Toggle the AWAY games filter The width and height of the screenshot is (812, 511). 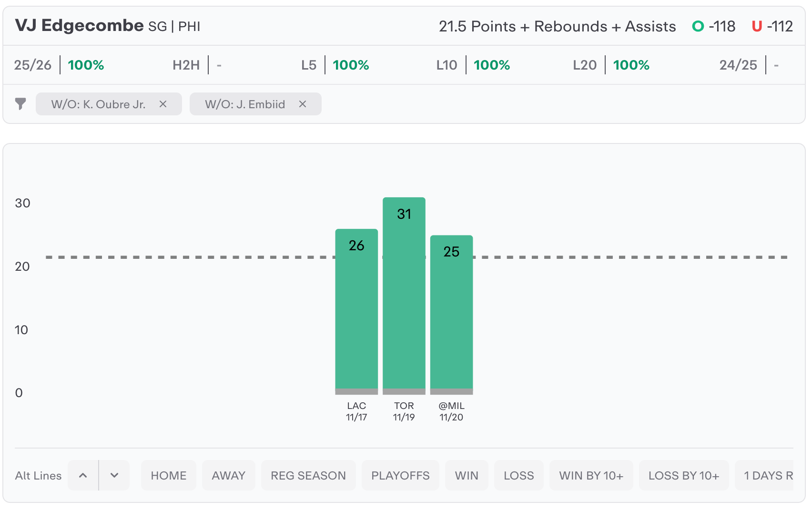click(229, 475)
